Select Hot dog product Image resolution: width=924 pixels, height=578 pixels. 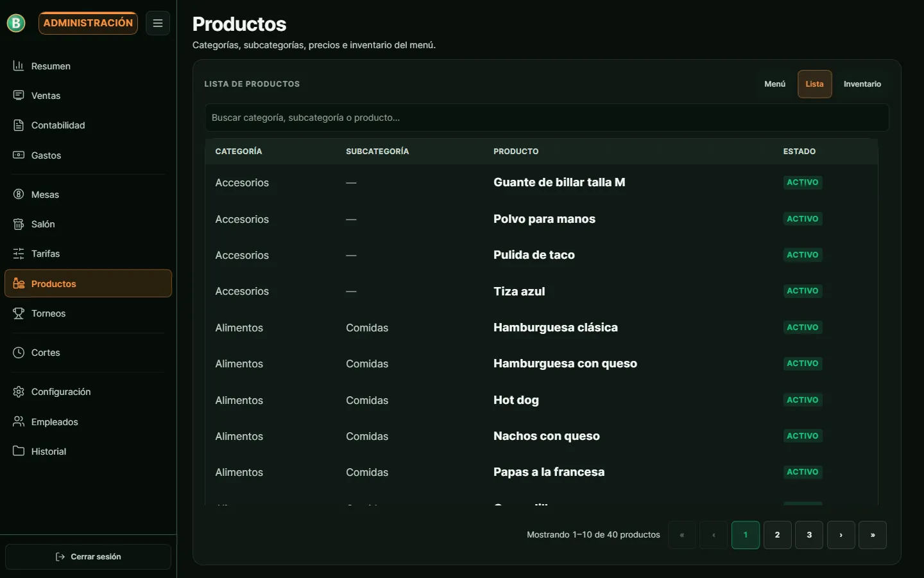pyautogui.click(x=516, y=400)
